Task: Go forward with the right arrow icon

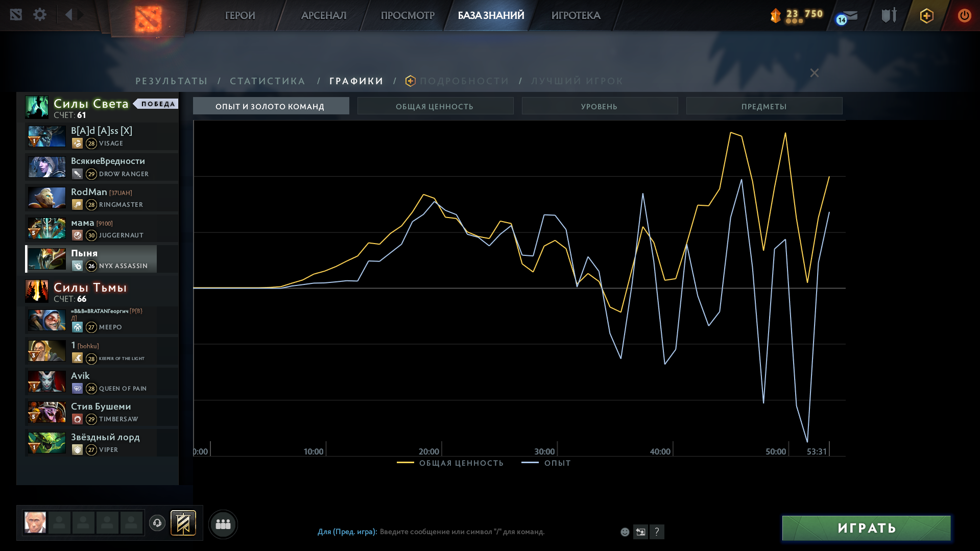Action: click(81, 15)
